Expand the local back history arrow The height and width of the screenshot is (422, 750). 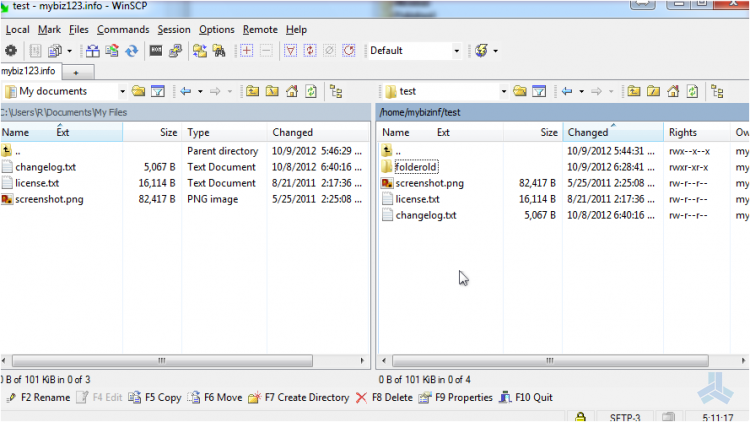click(x=200, y=91)
